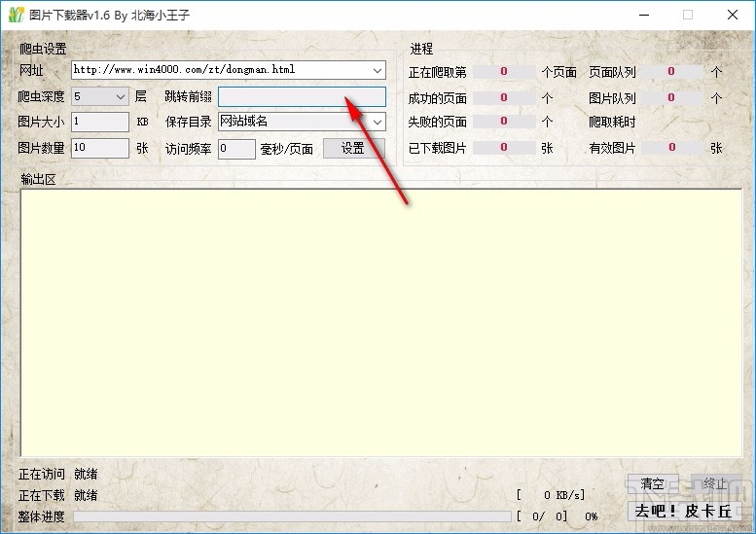
Task: Open the 网址 URL dropdown arrow
Action: [x=378, y=70]
